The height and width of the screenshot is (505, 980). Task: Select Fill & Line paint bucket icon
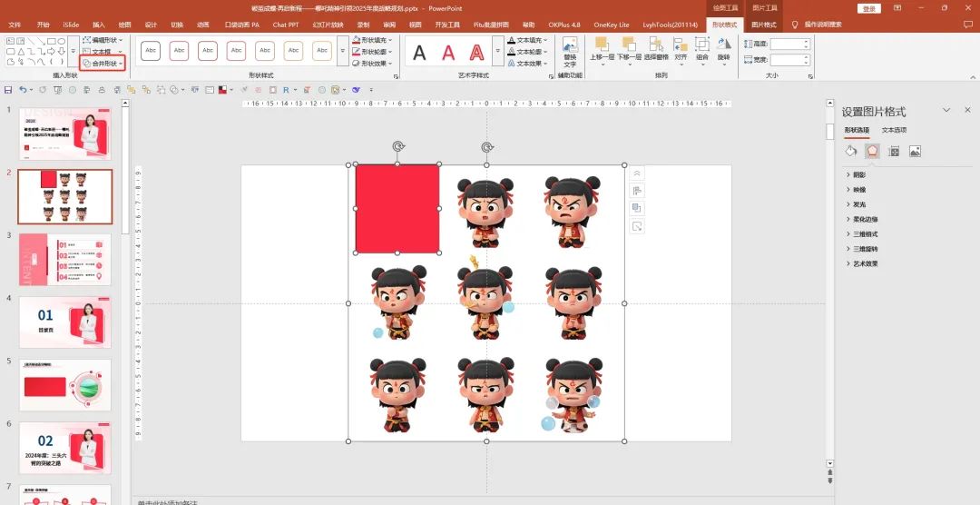pos(851,151)
